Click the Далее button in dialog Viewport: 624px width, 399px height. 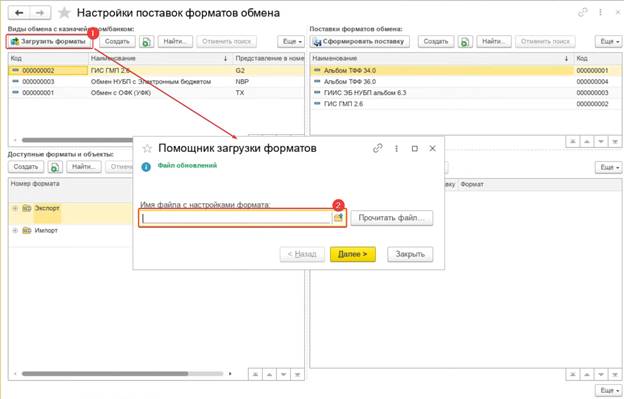click(x=353, y=254)
